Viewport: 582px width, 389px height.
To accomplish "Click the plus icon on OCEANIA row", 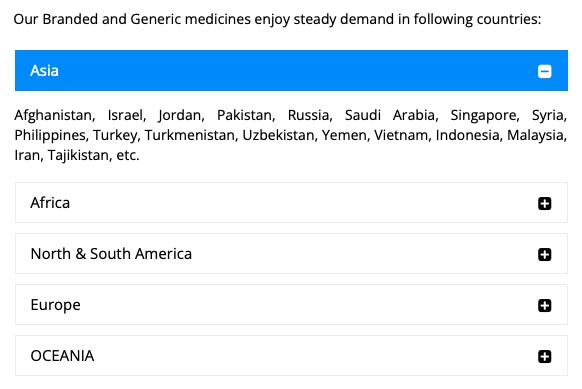I will pyautogui.click(x=545, y=356).
